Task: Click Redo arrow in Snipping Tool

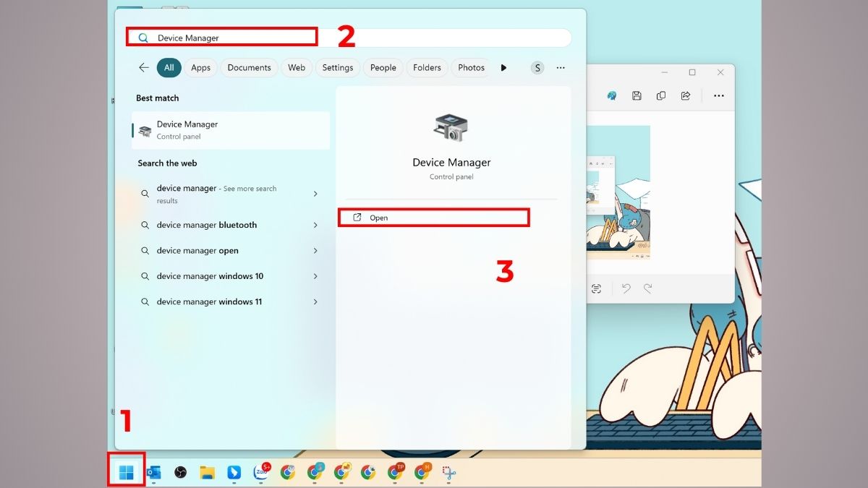Action: pyautogui.click(x=648, y=288)
